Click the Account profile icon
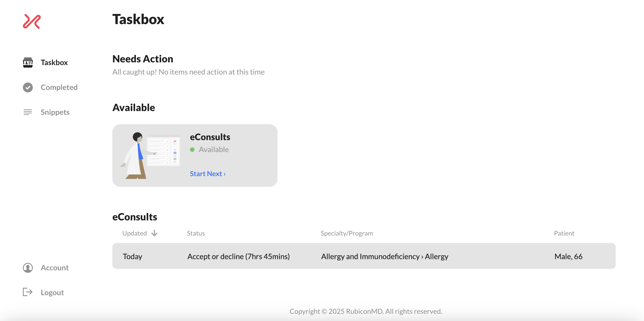Screen dimensions: 644x321 (x=28, y=268)
